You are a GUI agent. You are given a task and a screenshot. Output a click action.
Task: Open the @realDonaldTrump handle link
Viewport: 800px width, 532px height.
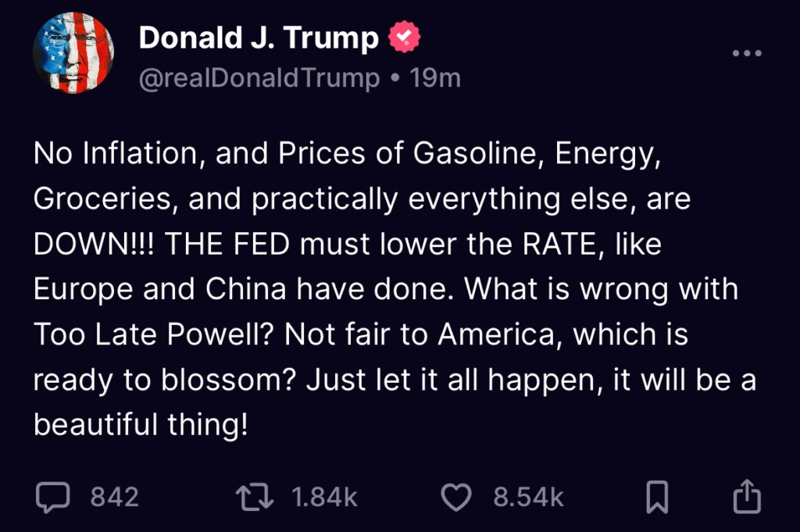pyautogui.click(x=259, y=77)
